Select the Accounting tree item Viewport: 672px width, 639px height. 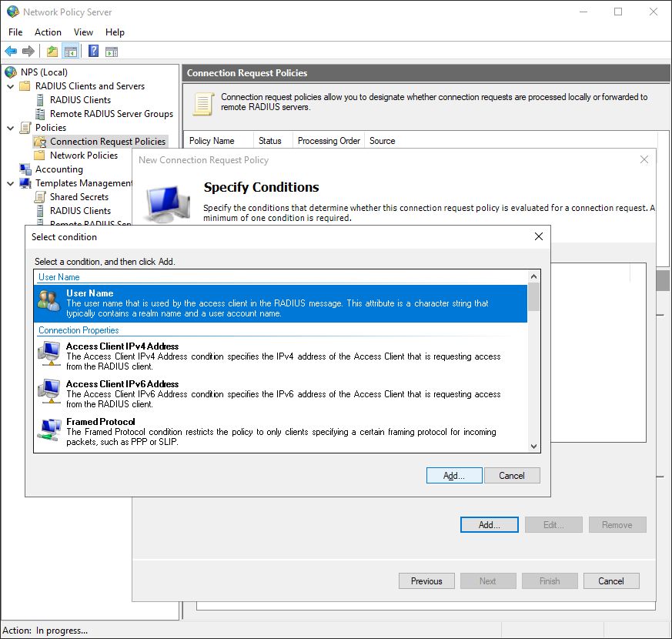(59, 169)
